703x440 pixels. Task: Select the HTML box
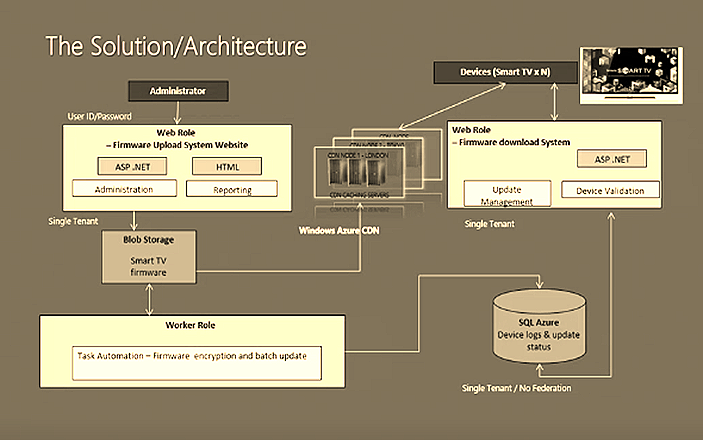point(227,166)
